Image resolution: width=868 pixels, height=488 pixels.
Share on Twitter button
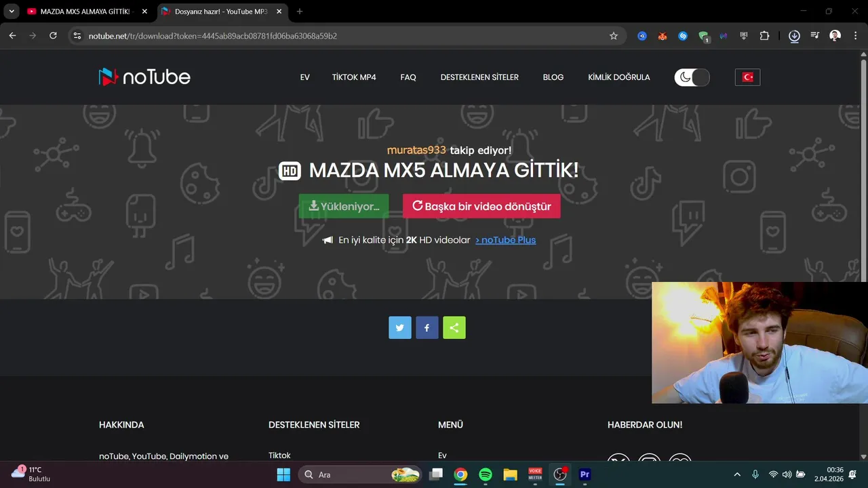[400, 327]
